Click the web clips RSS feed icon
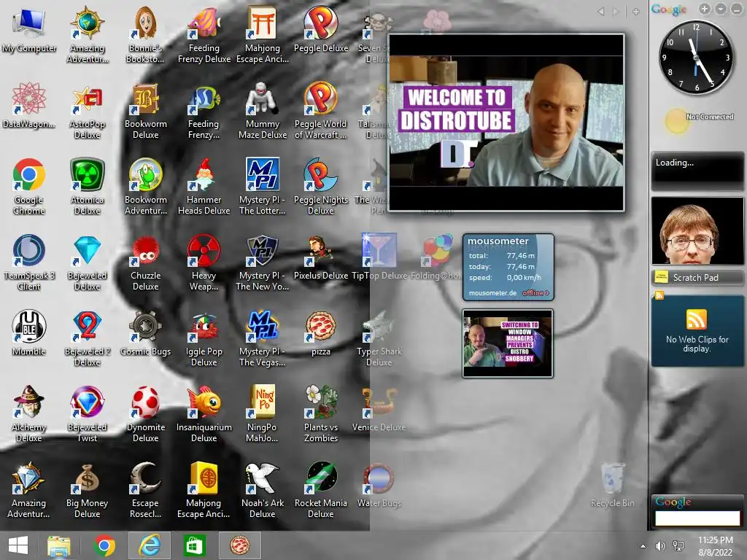 click(x=696, y=319)
